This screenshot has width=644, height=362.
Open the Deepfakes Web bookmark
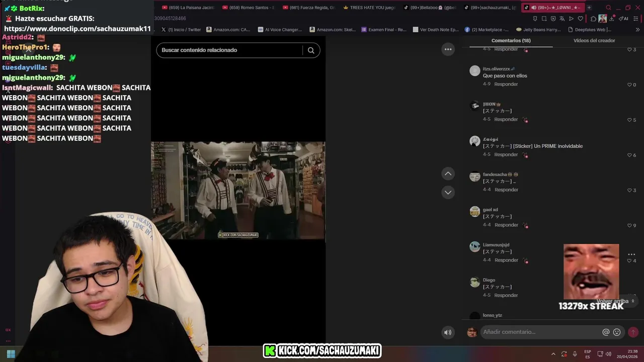click(x=590, y=30)
